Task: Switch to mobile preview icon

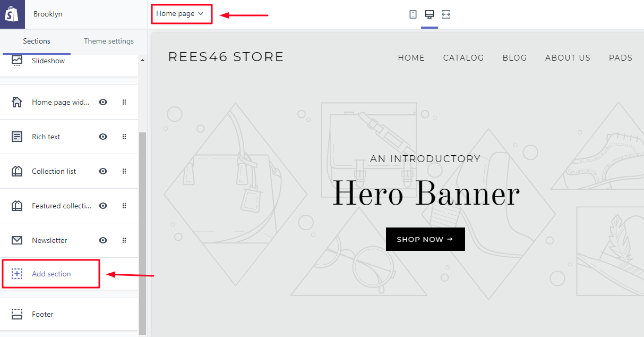Action: [x=413, y=14]
